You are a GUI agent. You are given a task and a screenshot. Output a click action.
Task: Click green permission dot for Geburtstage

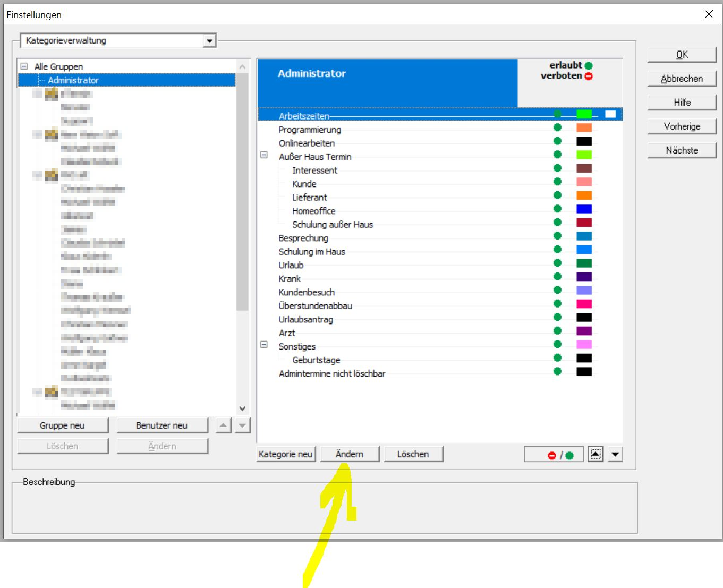pyautogui.click(x=557, y=358)
